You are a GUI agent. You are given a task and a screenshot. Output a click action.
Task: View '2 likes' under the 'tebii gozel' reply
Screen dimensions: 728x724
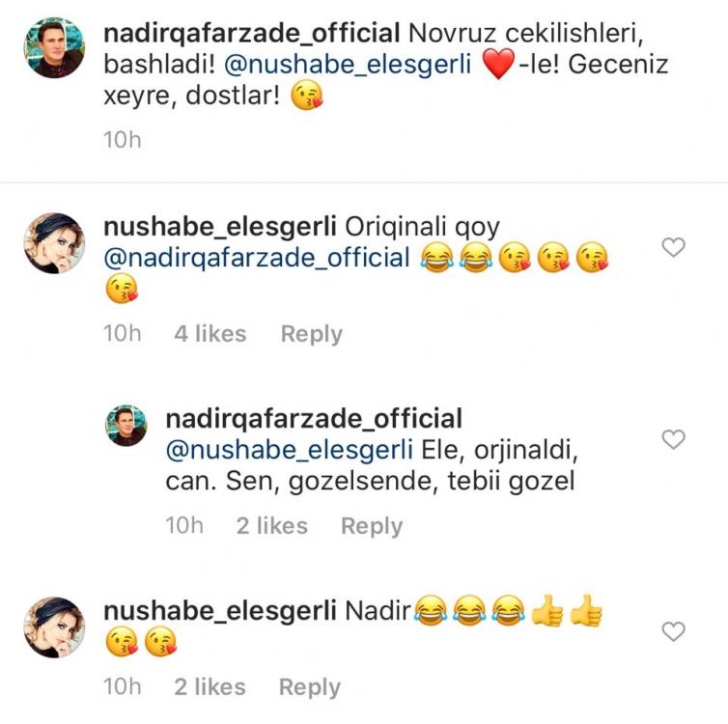click(271, 526)
